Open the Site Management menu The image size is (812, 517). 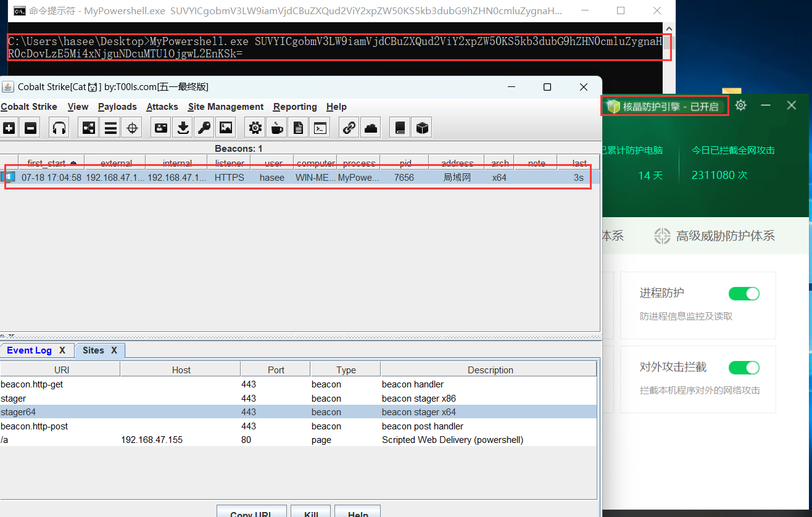tap(226, 107)
